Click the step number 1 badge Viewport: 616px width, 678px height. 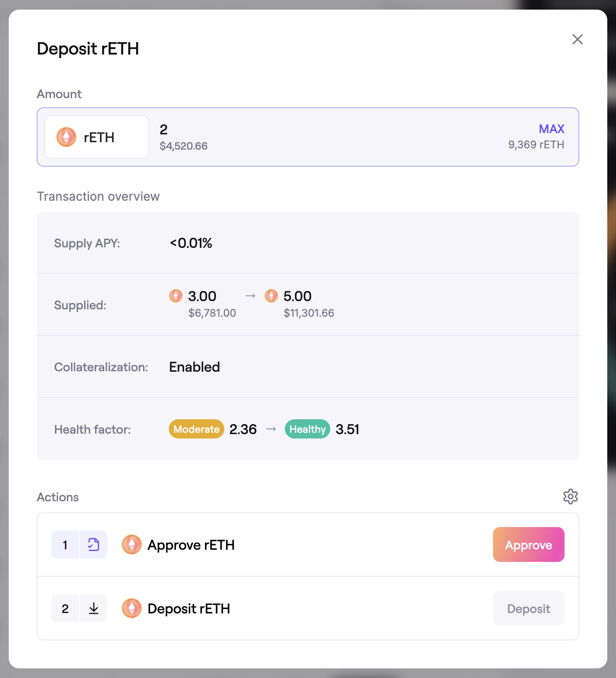pos(65,544)
